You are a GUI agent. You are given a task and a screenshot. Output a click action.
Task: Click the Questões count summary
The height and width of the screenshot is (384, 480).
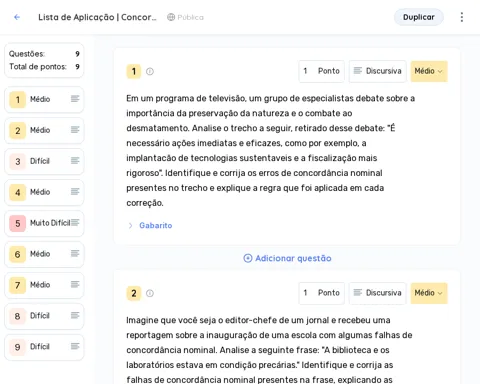(44, 54)
